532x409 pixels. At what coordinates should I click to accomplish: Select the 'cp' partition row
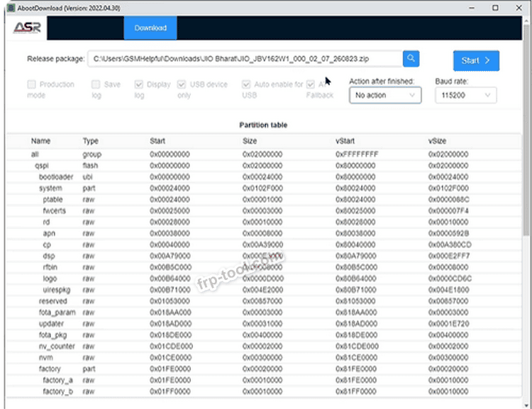[264, 245]
